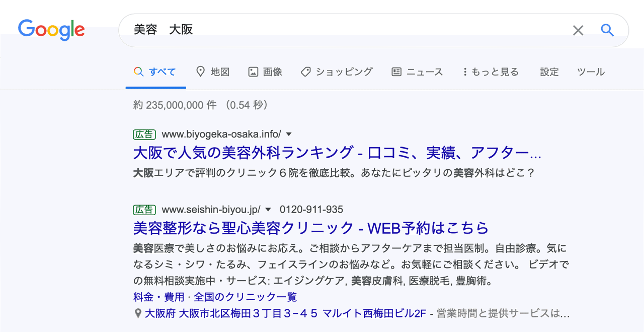Open the ショッピング tab
This screenshot has height=332, width=644.
pyautogui.click(x=337, y=72)
